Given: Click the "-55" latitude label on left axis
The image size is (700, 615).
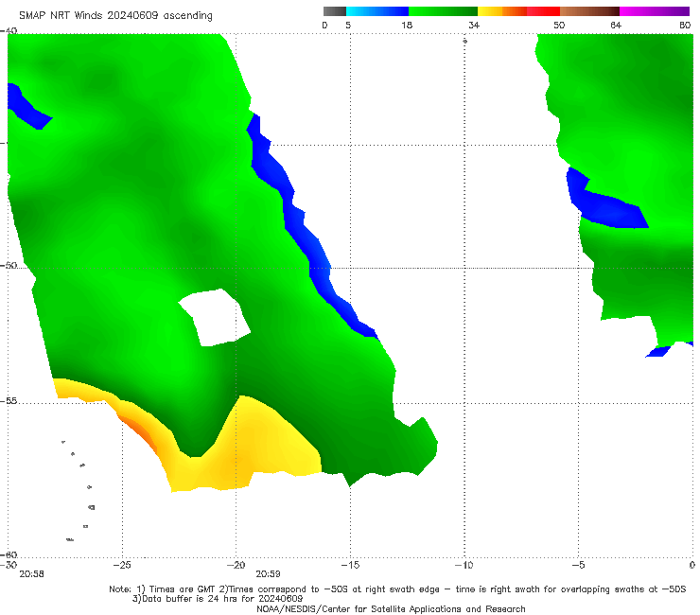Looking at the screenshot, I should tap(9, 401).
